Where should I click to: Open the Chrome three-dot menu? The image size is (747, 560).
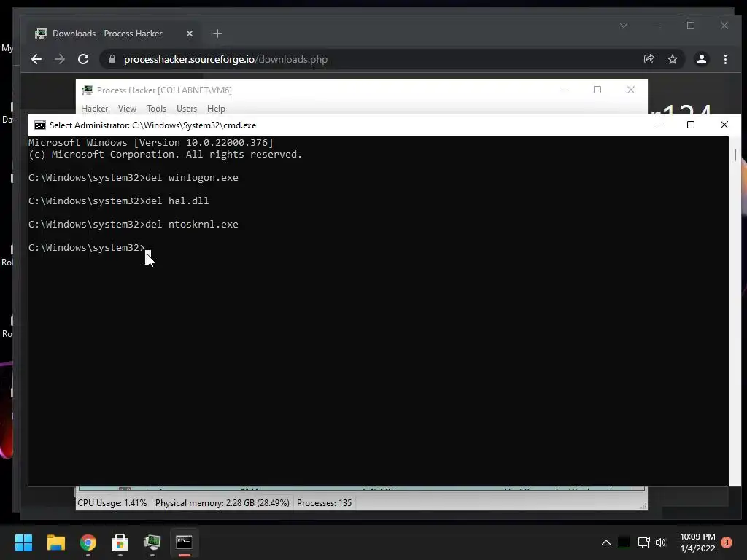click(x=725, y=59)
